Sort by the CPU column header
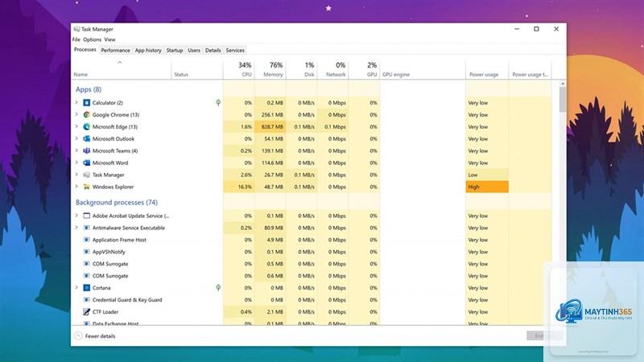Viewport: 644px width, 362px height. 239,69
